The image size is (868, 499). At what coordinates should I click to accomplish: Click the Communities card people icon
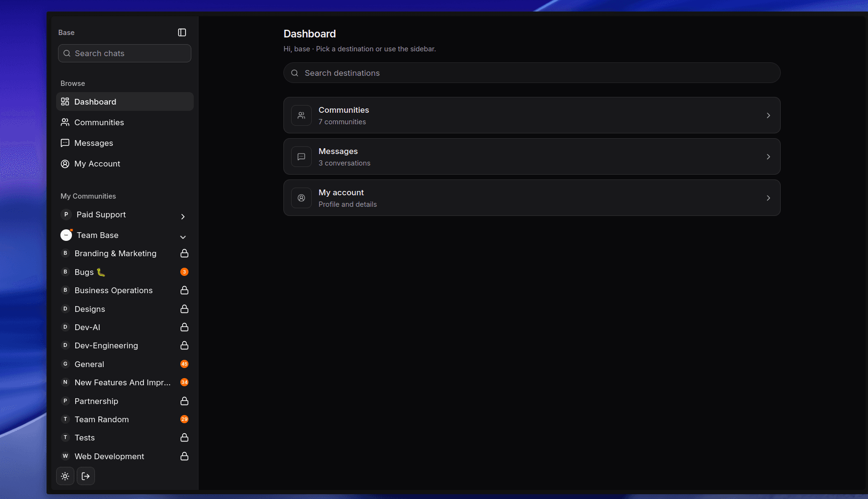(301, 116)
